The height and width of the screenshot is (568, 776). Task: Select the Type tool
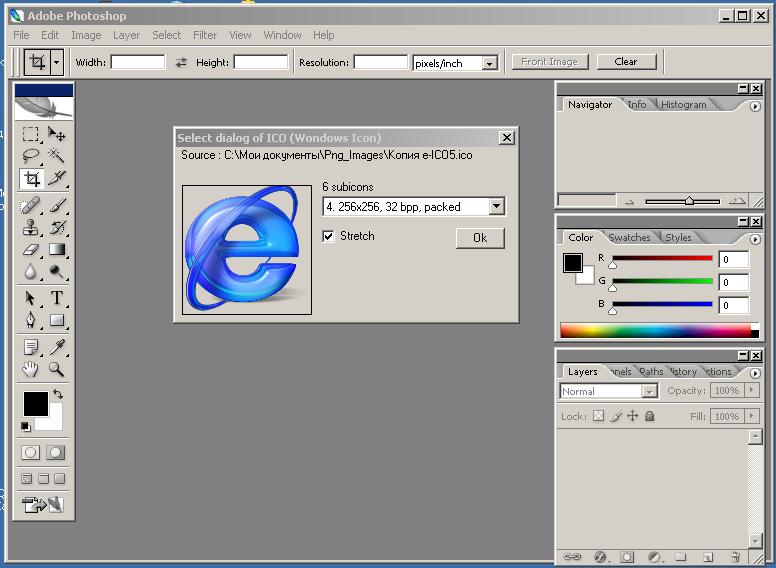(x=56, y=298)
